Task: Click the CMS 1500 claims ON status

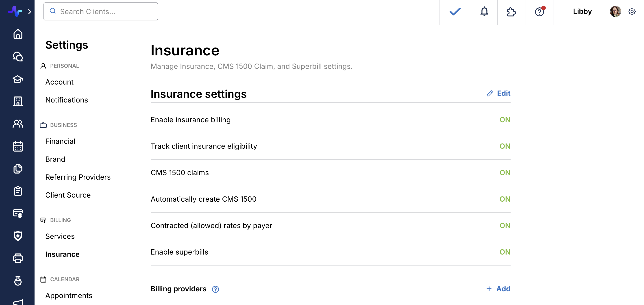Action: pyautogui.click(x=505, y=173)
